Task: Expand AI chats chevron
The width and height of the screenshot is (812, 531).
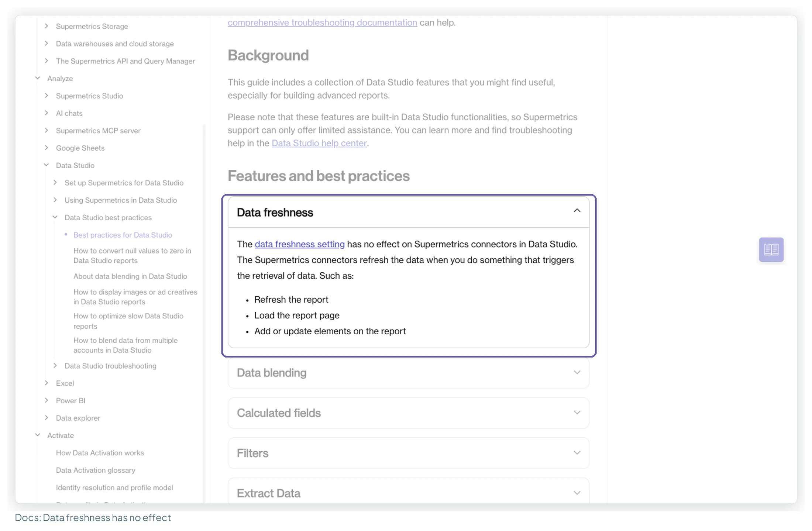Action: tap(47, 113)
